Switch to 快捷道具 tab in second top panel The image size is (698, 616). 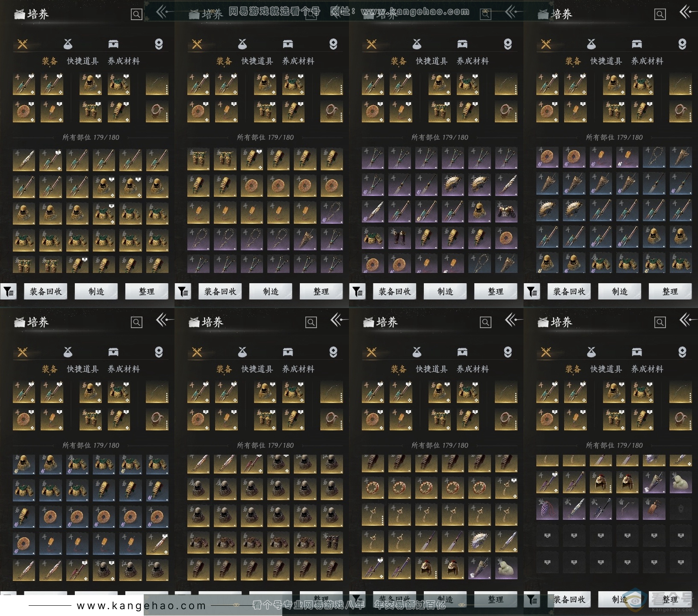257,61
